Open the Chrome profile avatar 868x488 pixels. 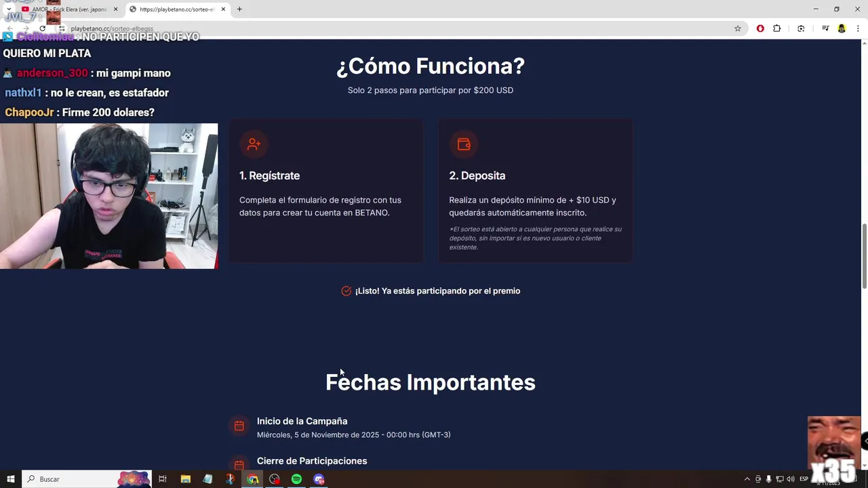(842, 28)
